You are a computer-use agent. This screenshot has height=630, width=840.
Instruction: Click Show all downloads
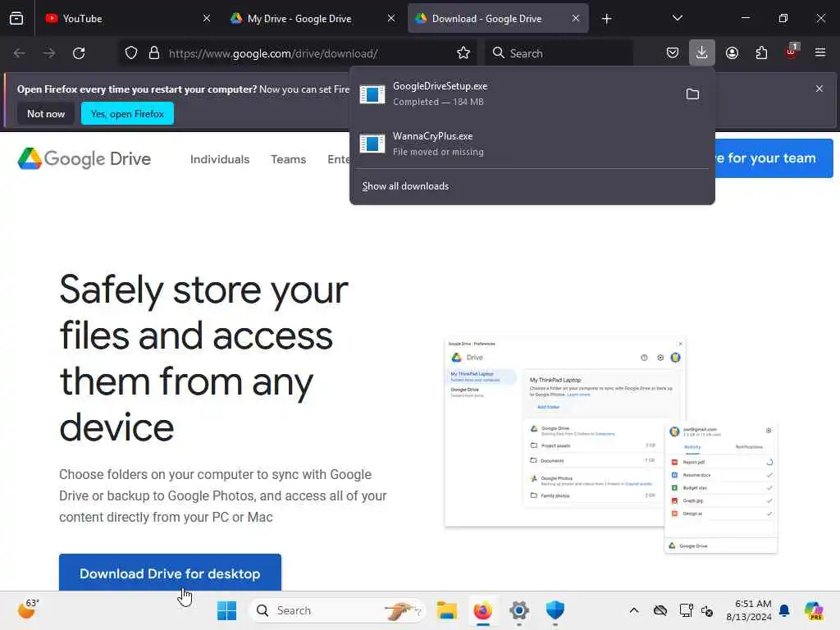point(405,186)
